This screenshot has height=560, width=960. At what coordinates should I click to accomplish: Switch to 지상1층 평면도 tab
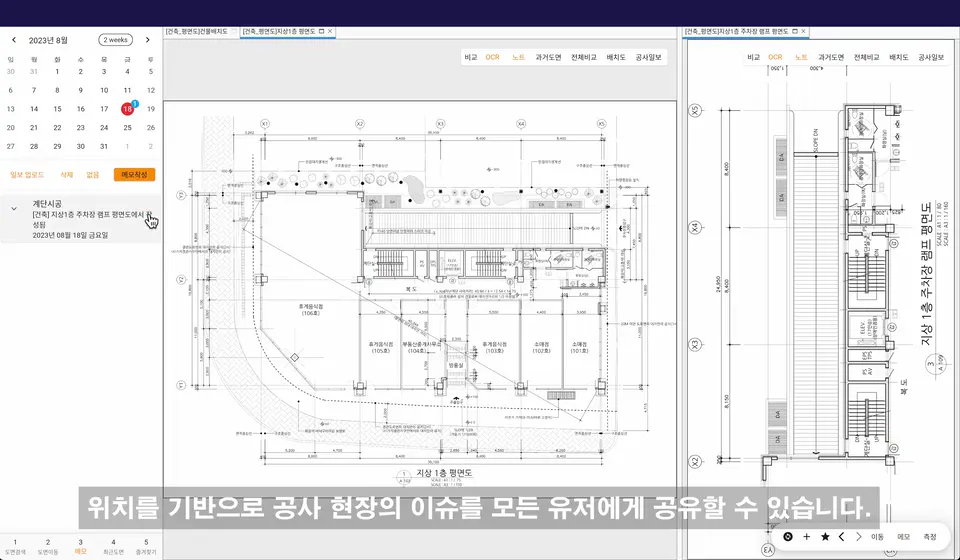[x=279, y=31]
